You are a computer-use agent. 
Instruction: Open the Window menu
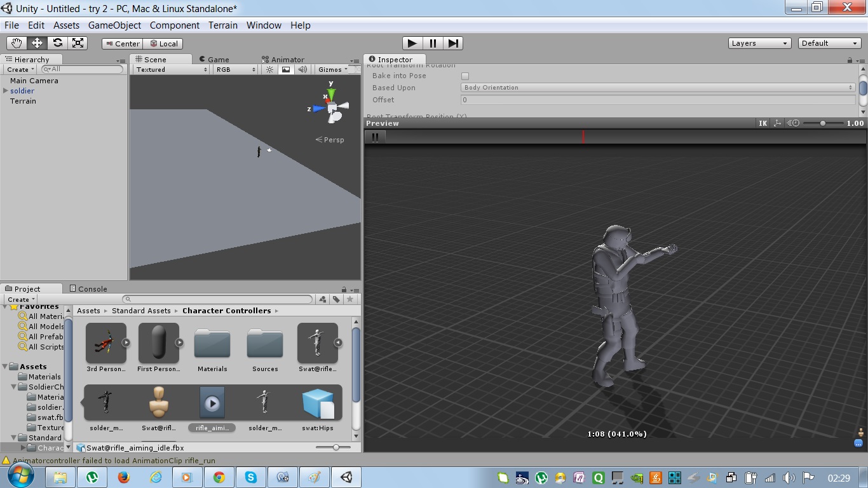coord(264,25)
